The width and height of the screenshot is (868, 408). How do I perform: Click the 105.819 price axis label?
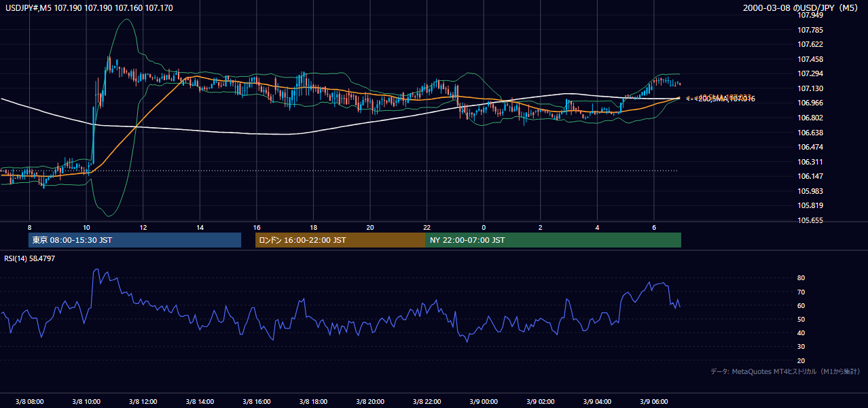(811, 205)
